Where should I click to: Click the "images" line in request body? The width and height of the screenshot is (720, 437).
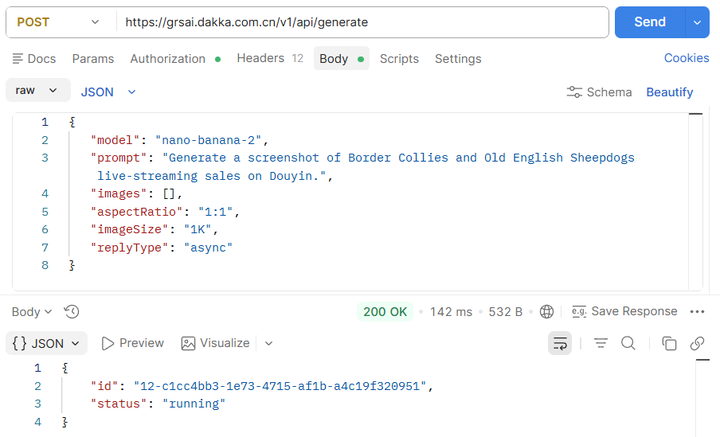(x=136, y=193)
